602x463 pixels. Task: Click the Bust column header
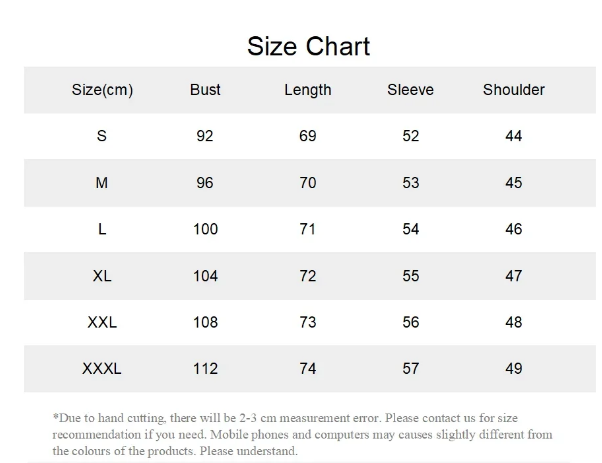[205, 90]
